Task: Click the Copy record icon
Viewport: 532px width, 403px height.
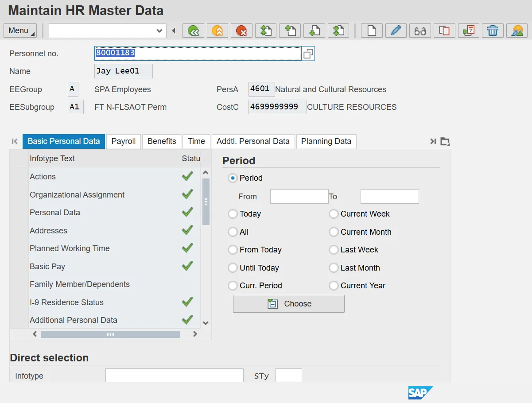Action: click(444, 31)
